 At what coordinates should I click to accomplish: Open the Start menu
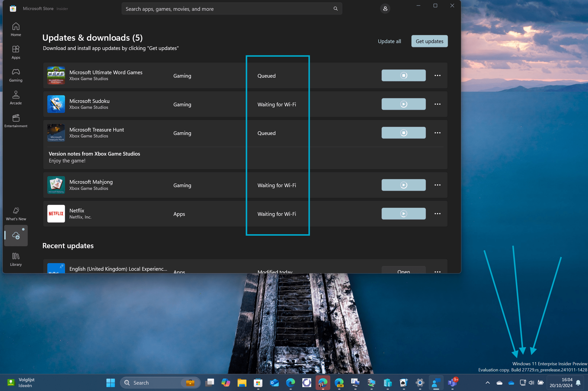point(110,382)
